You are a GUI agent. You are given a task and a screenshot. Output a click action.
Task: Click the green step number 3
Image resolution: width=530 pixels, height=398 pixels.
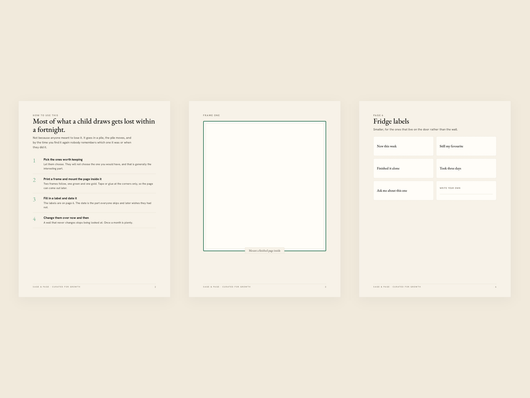(34, 200)
